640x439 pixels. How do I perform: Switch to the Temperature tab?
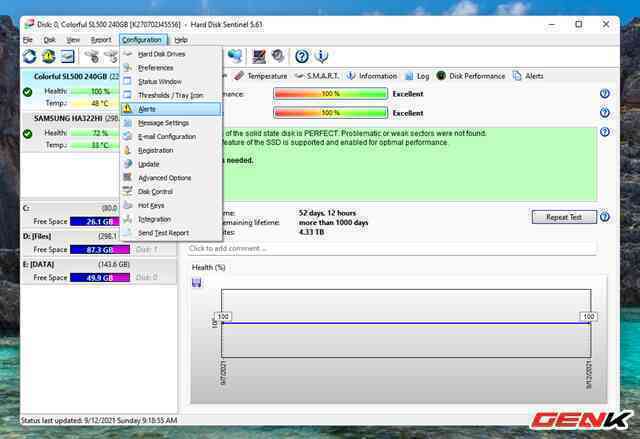click(x=261, y=76)
